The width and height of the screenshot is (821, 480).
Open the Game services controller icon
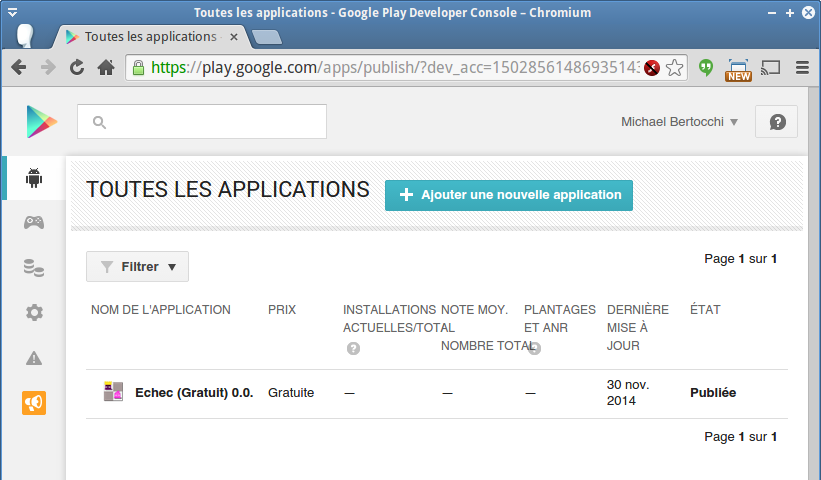point(34,222)
